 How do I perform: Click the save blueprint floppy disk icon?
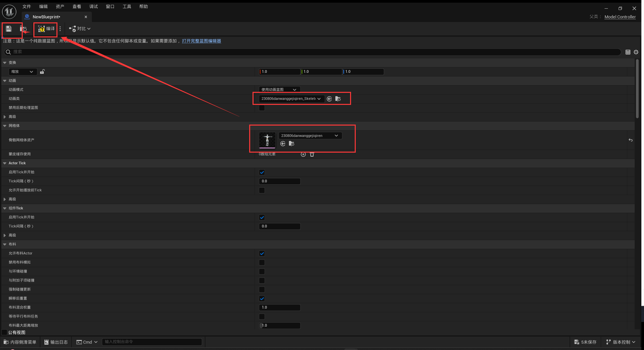(9, 29)
